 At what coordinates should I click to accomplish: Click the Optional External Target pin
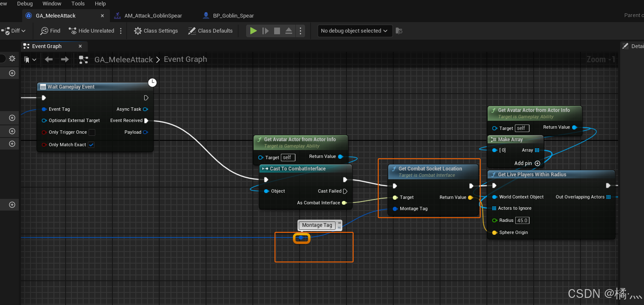[44, 121]
